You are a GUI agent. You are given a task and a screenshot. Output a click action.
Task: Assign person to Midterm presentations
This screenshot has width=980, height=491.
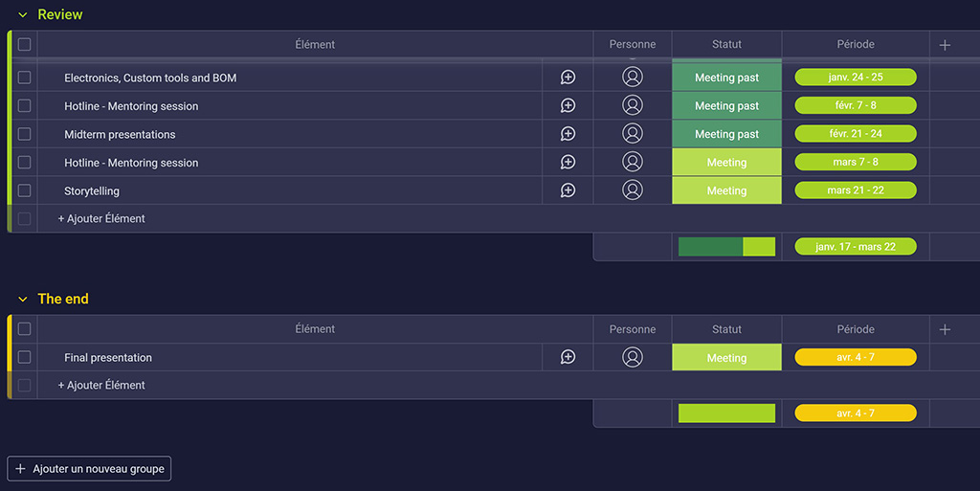(x=633, y=133)
